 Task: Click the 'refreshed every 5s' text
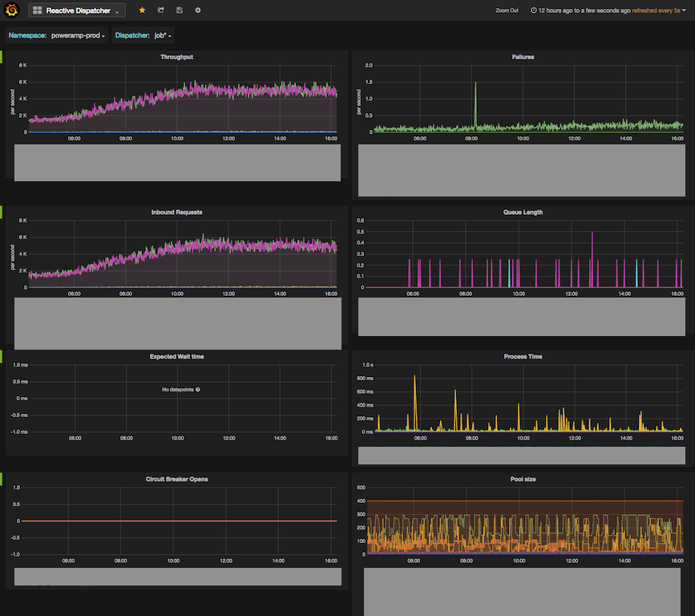click(656, 10)
